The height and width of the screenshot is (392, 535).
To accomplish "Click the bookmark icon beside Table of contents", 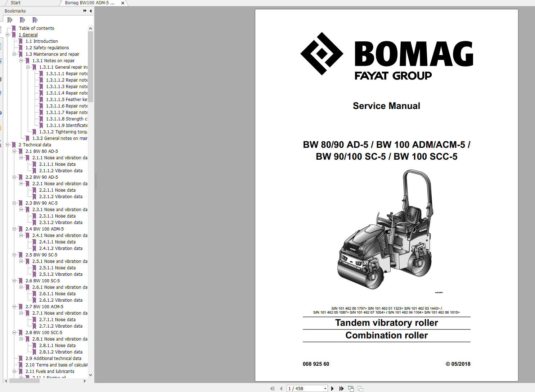I will pos(14,28).
